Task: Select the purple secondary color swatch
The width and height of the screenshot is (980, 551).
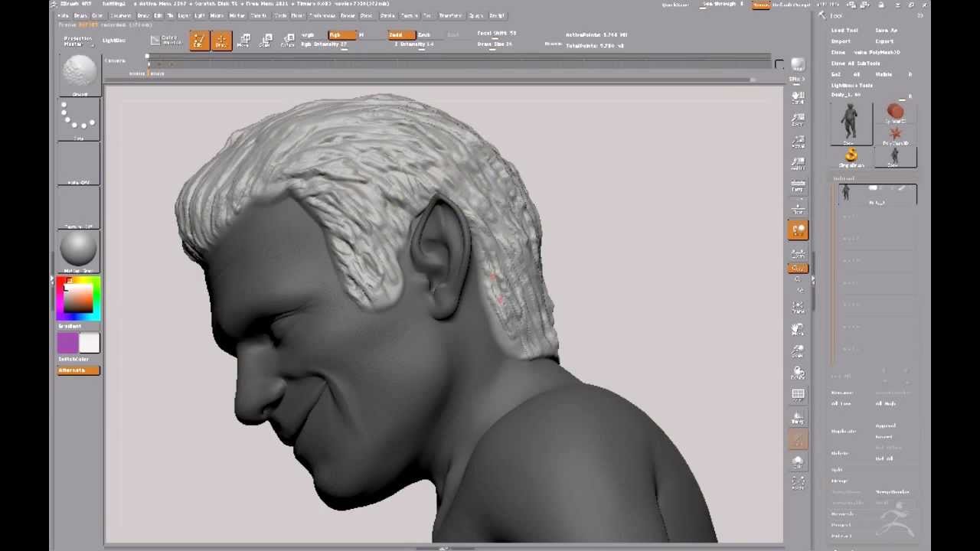Action: [67, 344]
